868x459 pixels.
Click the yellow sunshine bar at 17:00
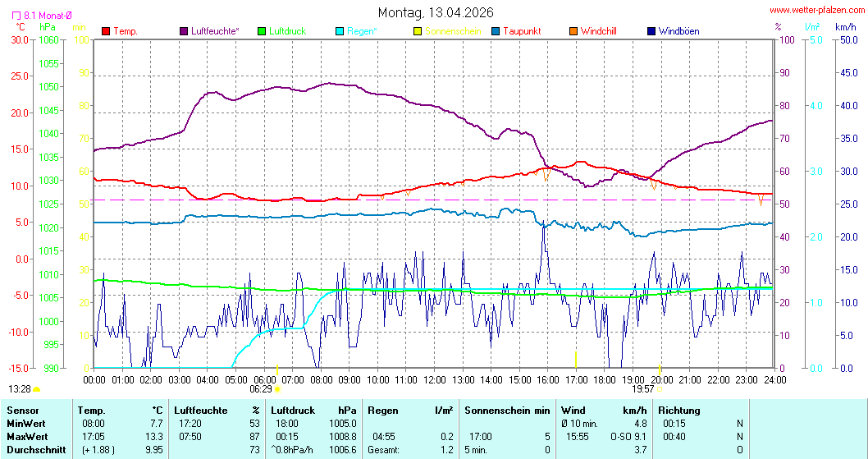click(576, 359)
